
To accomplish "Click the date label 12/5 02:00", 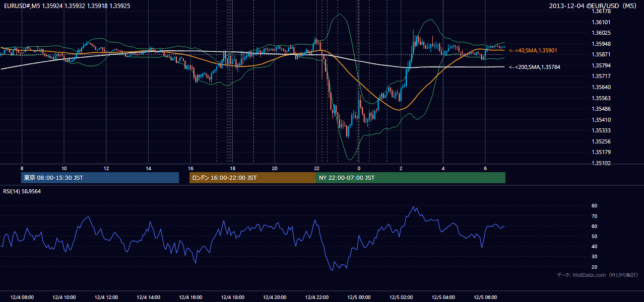I will pos(401,297).
